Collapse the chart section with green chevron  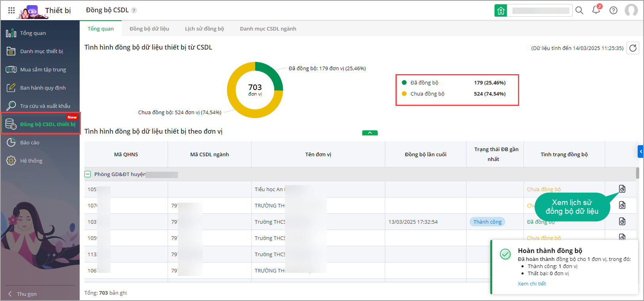[x=370, y=133]
